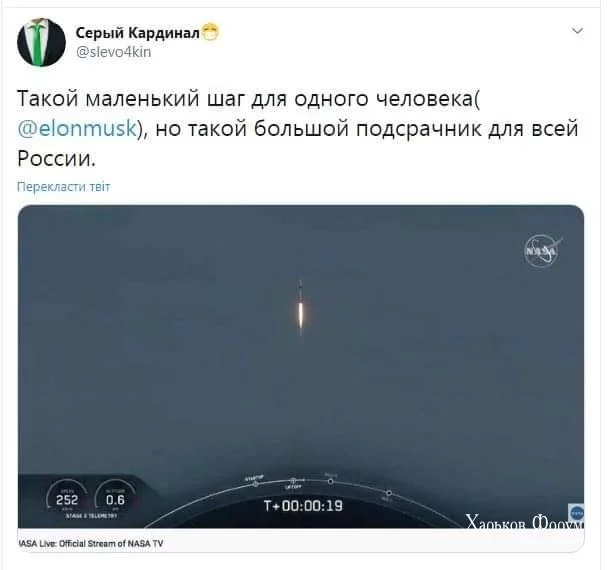Open the @elonmusk mention link
Image resolution: width=607 pixels, height=570 pixels.
(x=77, y=129)
